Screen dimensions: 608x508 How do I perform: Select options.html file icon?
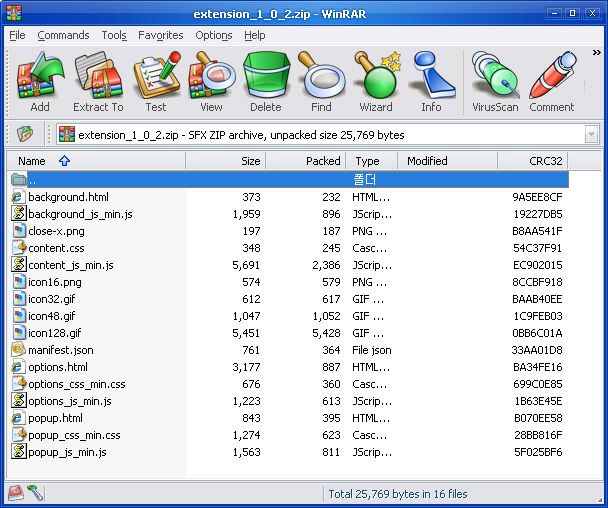click(18, 367)
